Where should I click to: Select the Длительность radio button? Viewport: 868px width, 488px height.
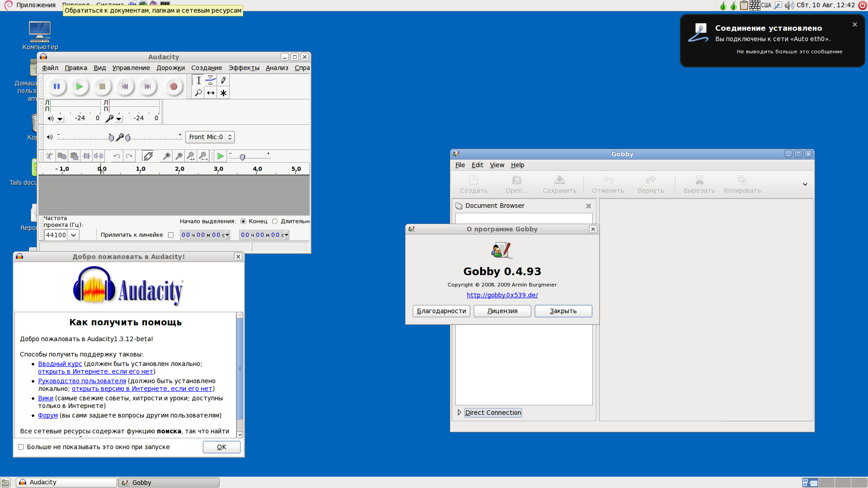(275, 221)
